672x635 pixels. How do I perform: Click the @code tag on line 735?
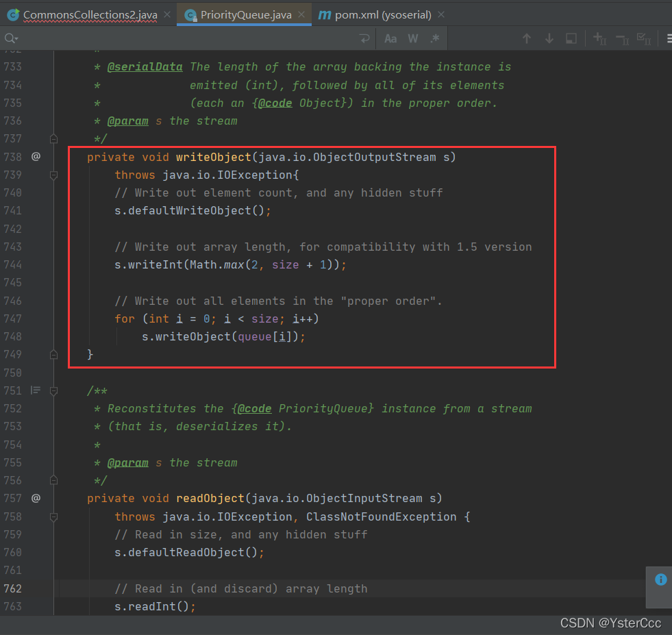click(275, 103)
